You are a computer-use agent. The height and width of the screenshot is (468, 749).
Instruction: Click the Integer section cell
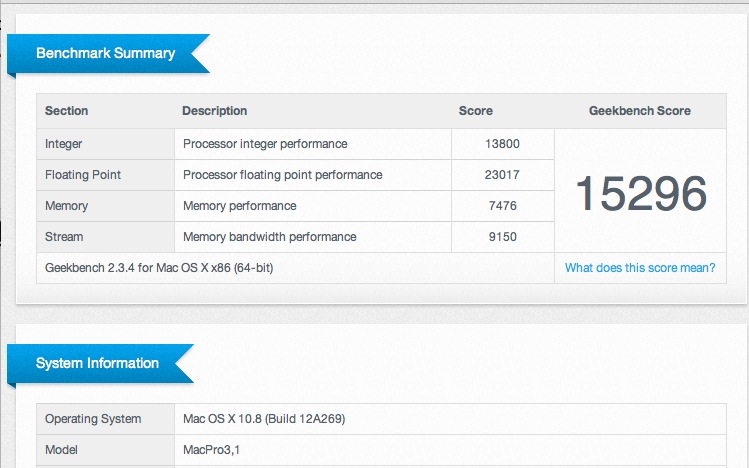106,144
